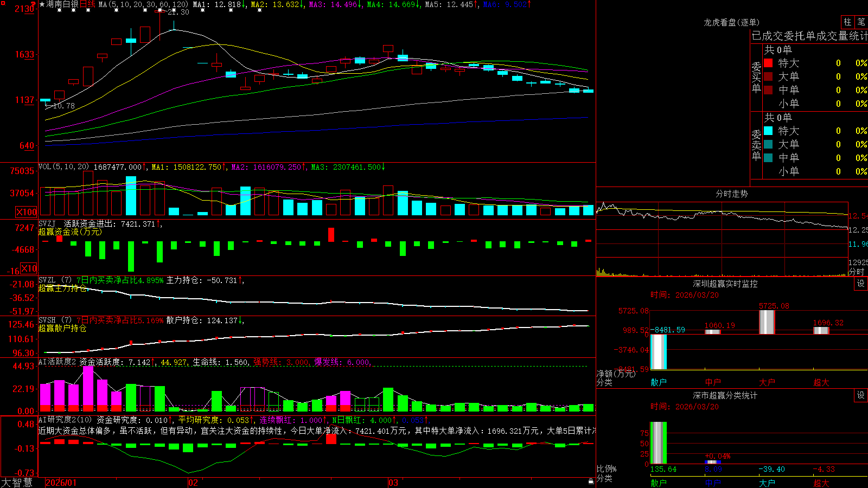Open 设 settings for 深圳超赢实时监控
Viewport: 868px width, 488px height.
click(x=861, y=284)
